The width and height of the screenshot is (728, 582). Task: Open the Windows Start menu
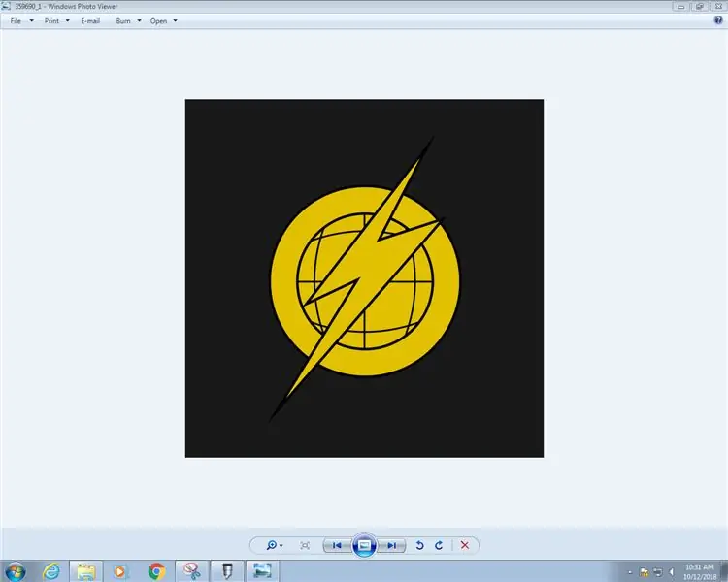(16, 571)
